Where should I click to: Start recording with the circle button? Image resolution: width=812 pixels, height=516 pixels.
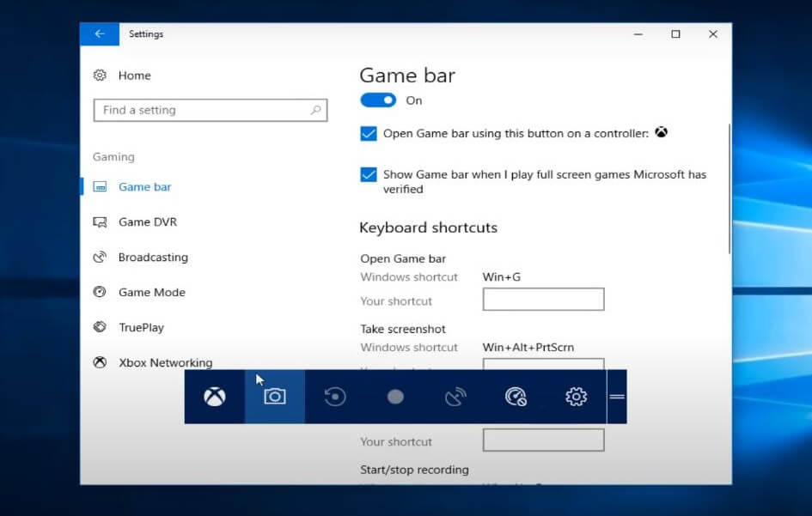pos(395,397)
